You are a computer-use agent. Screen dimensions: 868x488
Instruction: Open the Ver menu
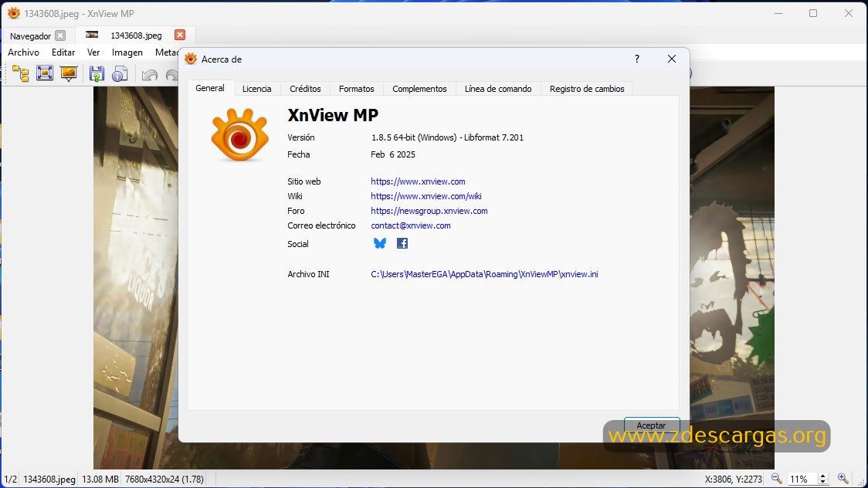(93, 53)
